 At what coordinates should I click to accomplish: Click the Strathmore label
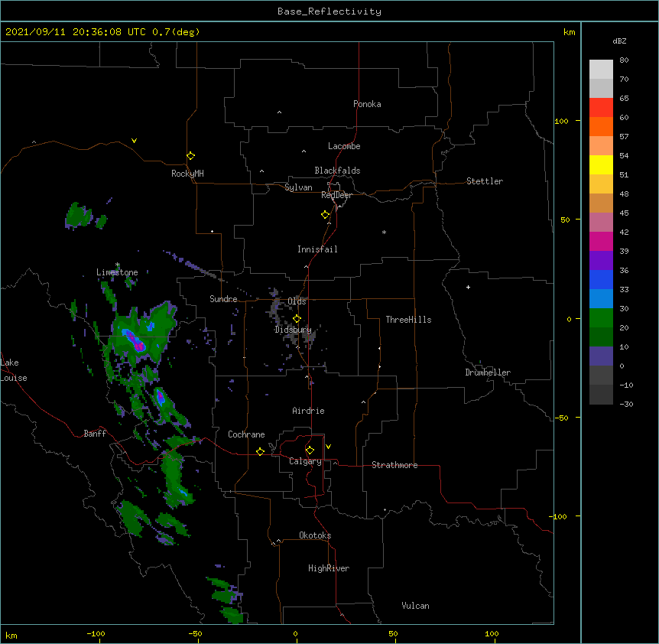394,465
